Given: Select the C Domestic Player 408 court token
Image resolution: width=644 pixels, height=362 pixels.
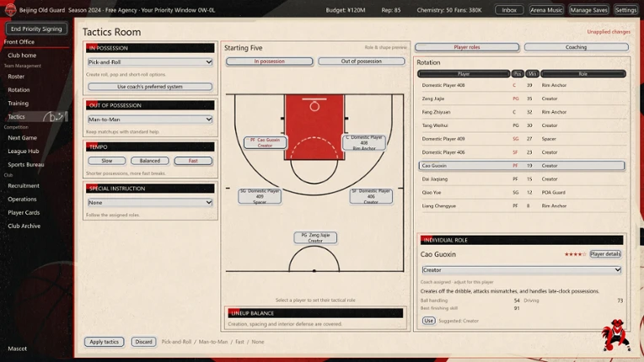Looking at the screenshot, I should [364, 142].
